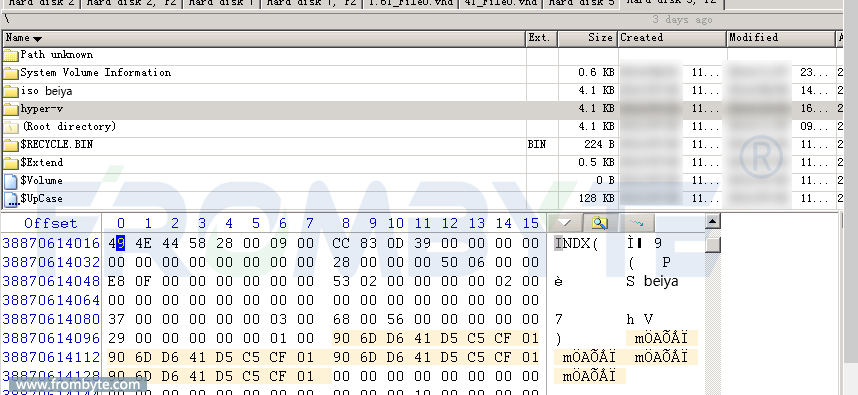Select the Hard disk 3, P2 tab

[x=672, y=3]
